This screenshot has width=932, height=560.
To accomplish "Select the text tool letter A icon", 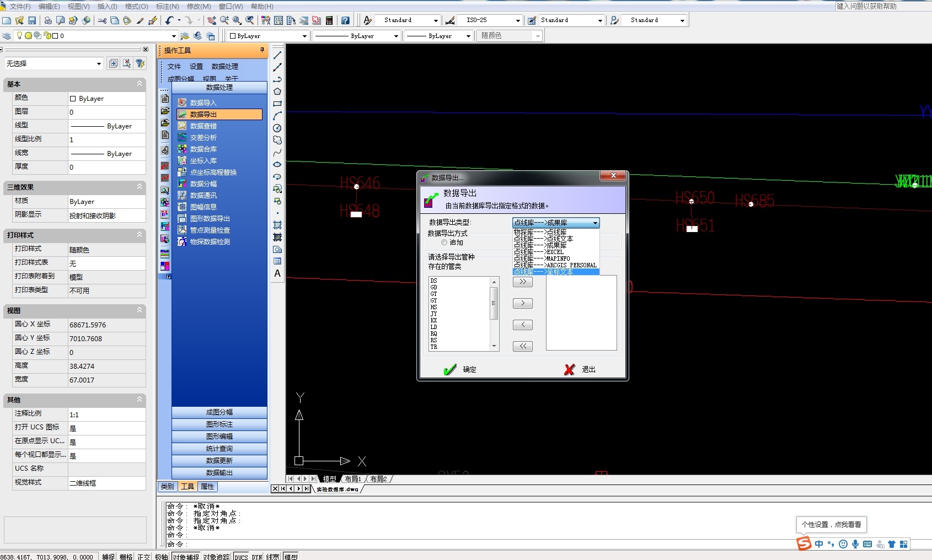I will pos(277,273).
